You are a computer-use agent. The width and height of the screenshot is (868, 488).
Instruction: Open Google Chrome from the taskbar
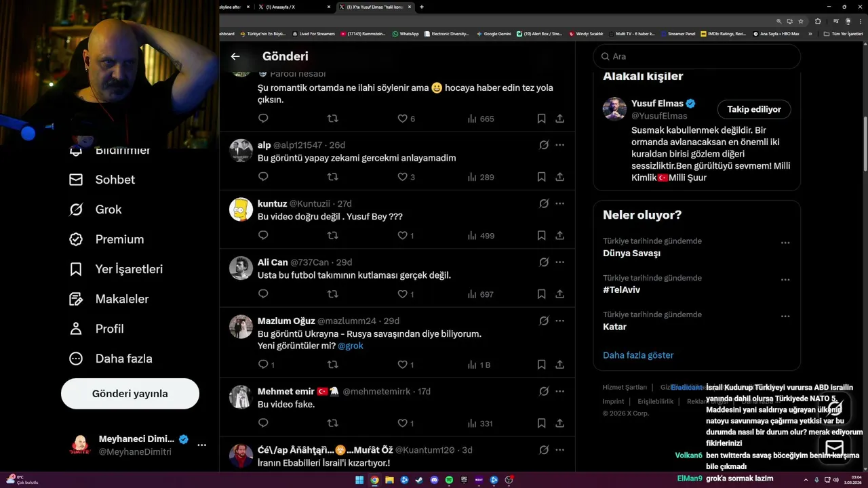pos(374,480)
